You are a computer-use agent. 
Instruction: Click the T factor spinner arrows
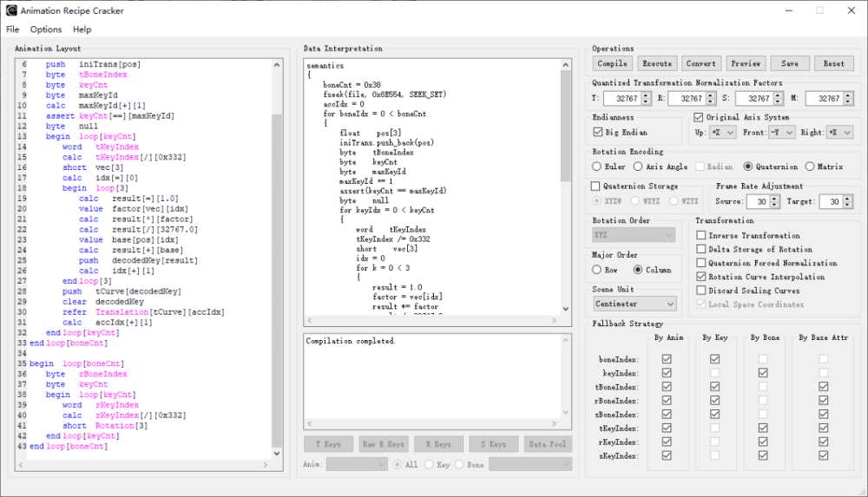point(646,99)
